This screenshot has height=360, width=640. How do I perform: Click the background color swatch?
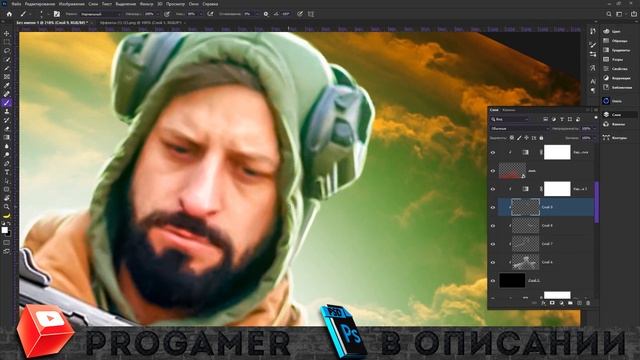[9, 234]
